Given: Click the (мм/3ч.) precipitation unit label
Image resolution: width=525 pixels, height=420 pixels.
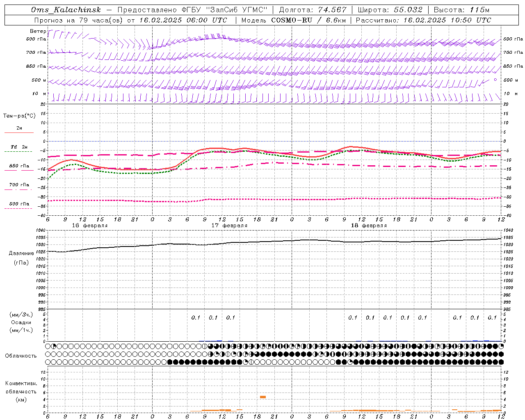Looking at the screenshot, I should point(21,315).
